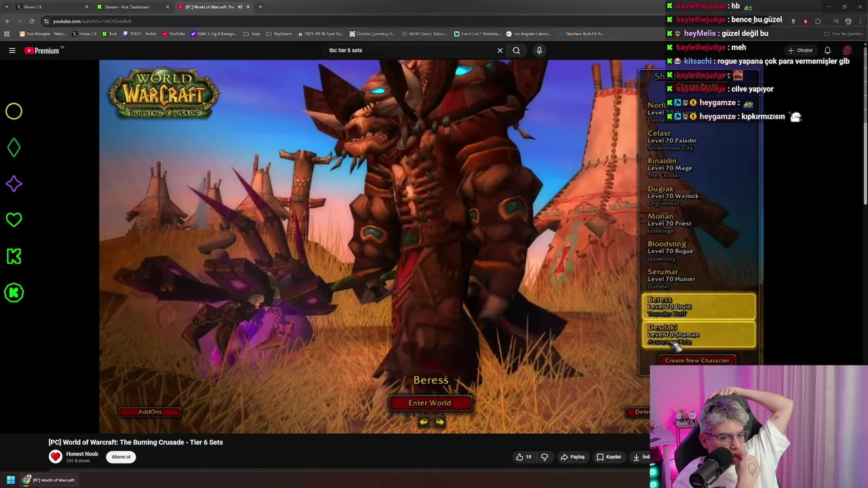The width and height of the screenshot is (868, 488).
Task: Close the Stream - Kick Dashboard tab
Action: (167, 7)
